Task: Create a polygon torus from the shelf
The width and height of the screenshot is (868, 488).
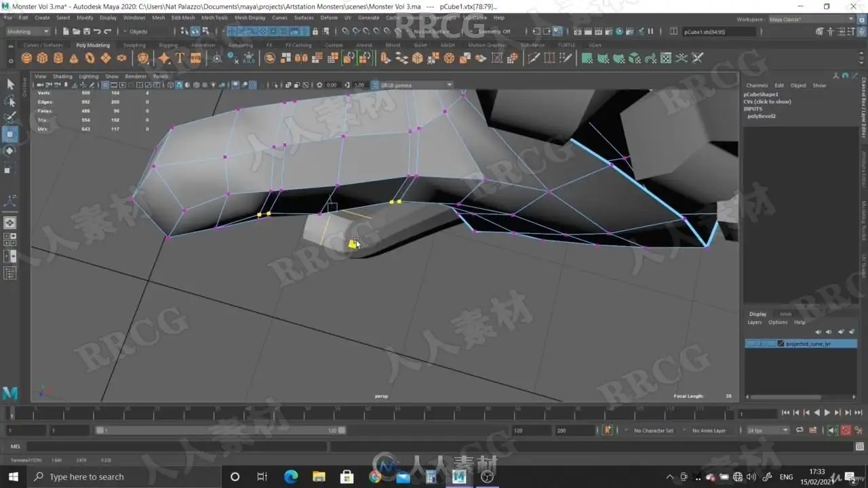Action: click(x=90, y=58)
